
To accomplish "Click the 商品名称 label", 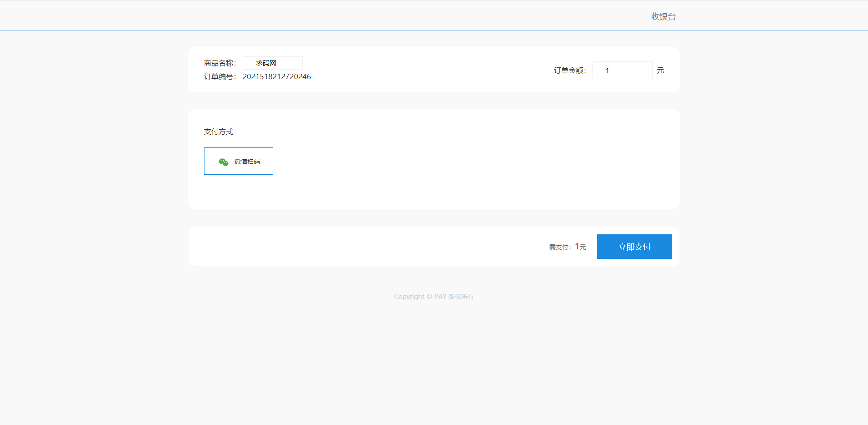I will pos(220,63).
